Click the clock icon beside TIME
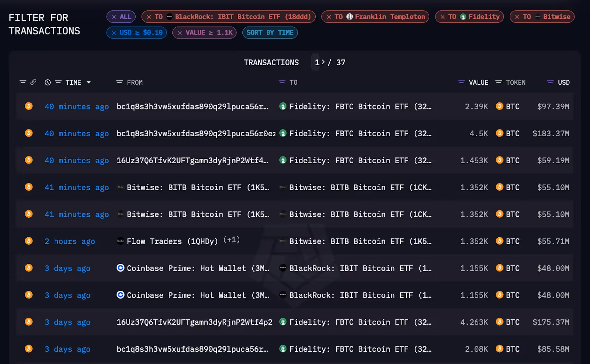 tap(48, 83)
